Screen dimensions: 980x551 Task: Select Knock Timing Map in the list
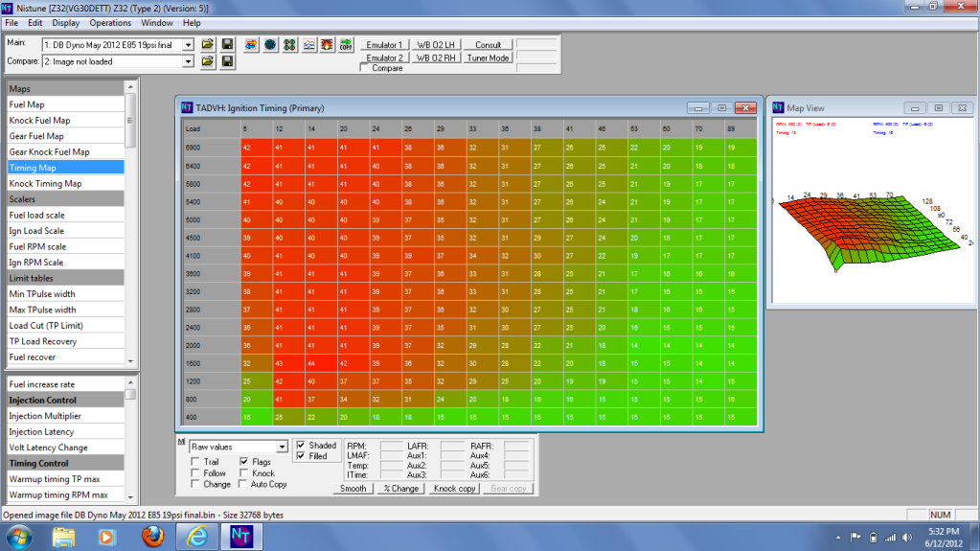pyautogui.click(x=45, y=183)
